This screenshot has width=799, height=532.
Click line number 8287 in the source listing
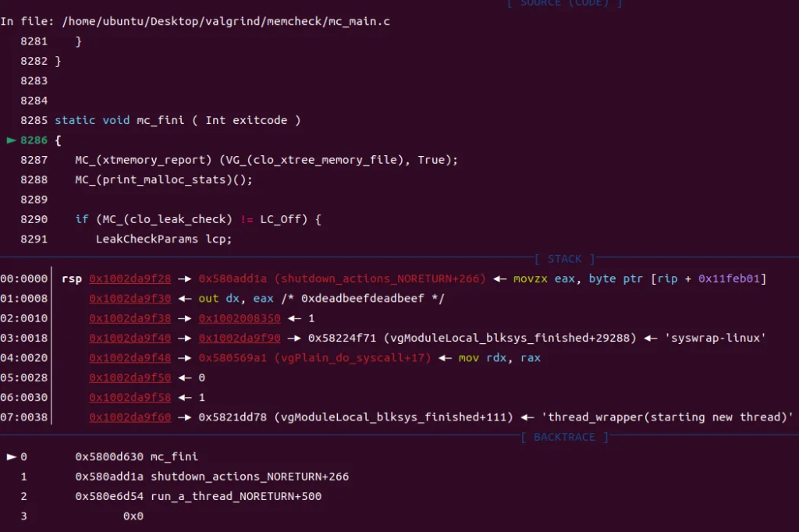[x=34, y=160]
